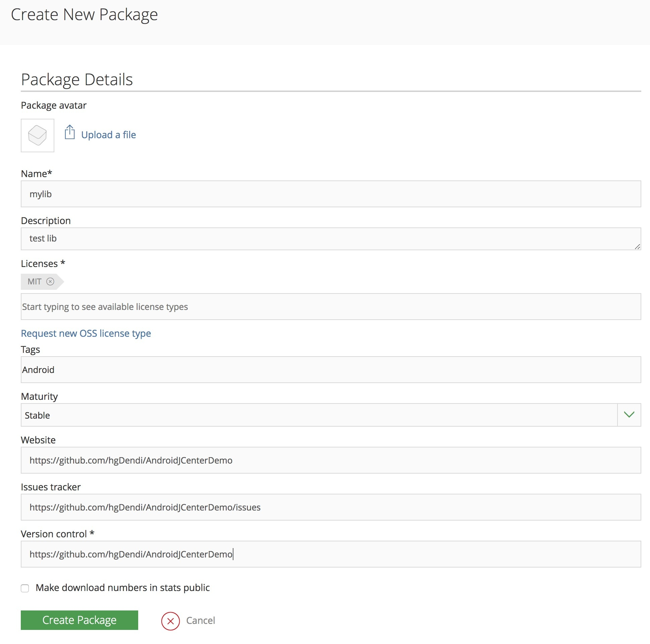Focus the Website URL field
This screenshot has width=650, height=644.
[331, 460]
